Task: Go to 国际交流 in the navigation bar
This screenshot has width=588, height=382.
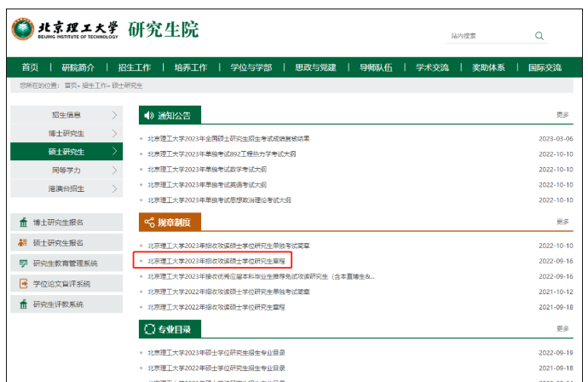Action: (545, 67)
